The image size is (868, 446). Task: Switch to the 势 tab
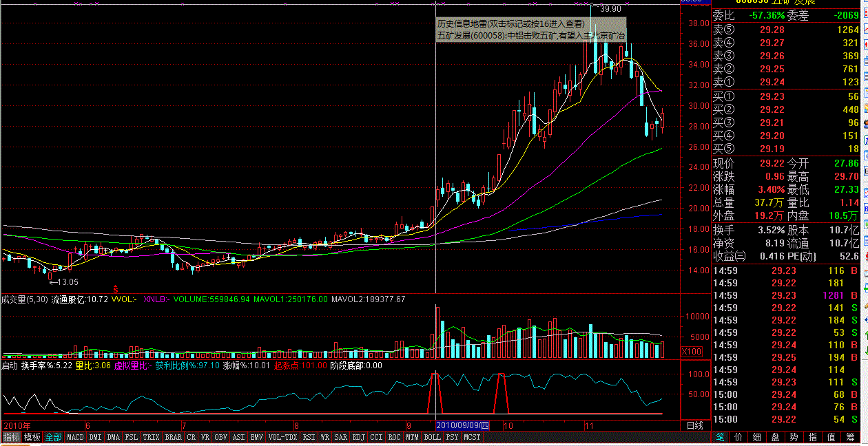[794, 437]
